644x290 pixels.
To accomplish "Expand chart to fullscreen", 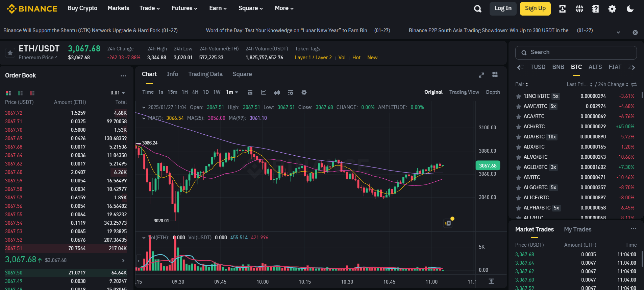I will coord(481,75).
